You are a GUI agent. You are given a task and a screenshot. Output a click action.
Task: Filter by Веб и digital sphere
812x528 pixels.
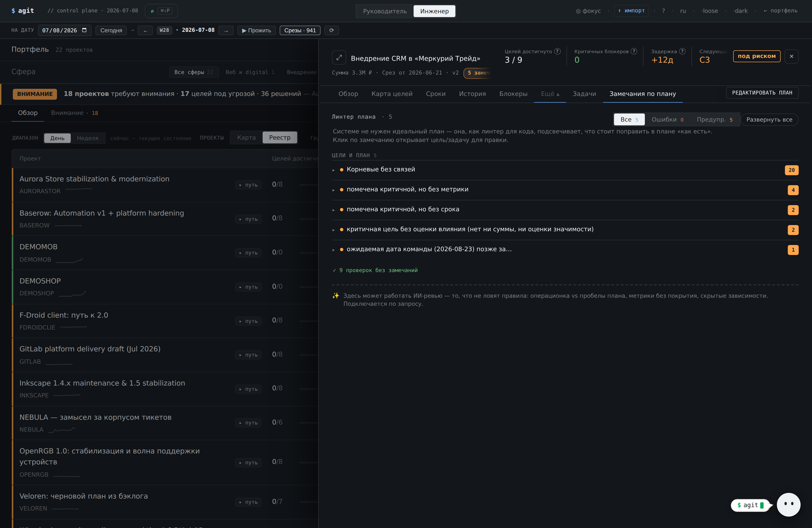pos(250,72)
